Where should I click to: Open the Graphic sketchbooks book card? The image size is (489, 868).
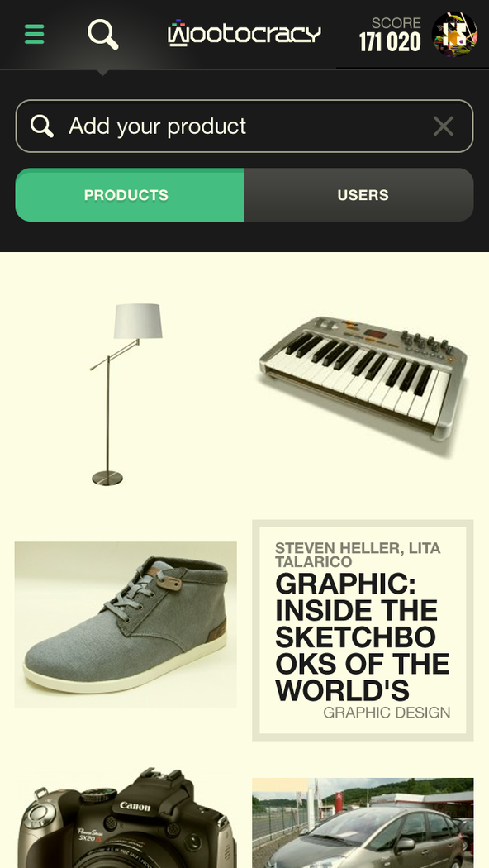tap(363, 630)
